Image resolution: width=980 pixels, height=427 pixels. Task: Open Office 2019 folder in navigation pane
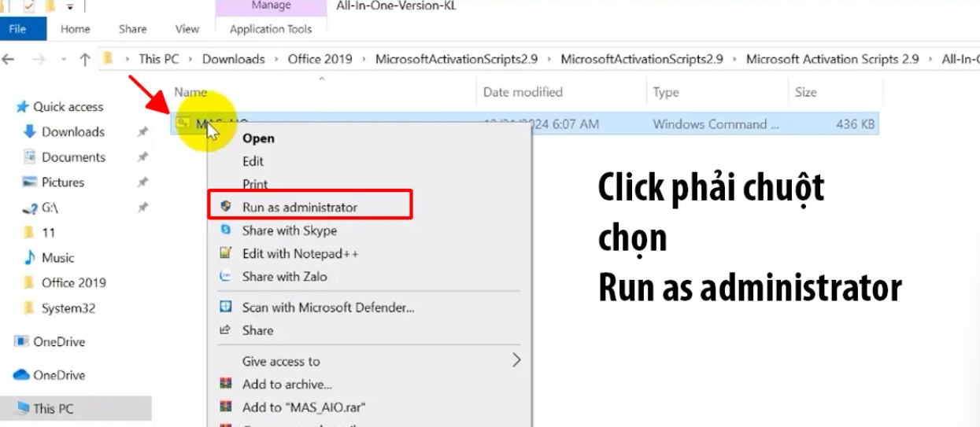click(x=73, y=283)
